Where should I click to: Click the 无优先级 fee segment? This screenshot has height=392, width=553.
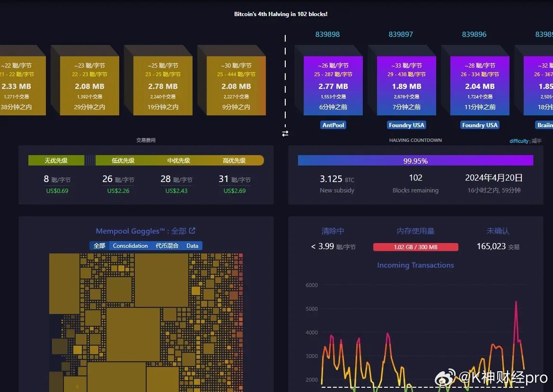tap(56, 160)
